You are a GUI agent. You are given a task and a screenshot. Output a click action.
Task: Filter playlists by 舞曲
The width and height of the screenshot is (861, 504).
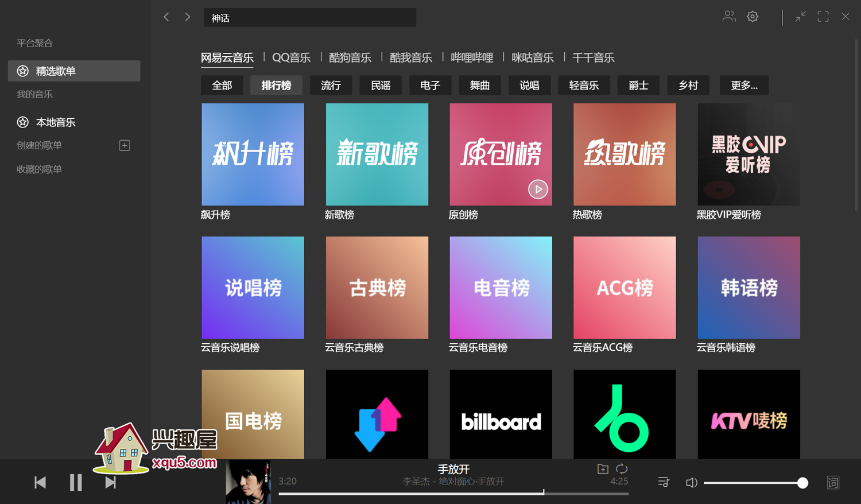click(480, 86)
